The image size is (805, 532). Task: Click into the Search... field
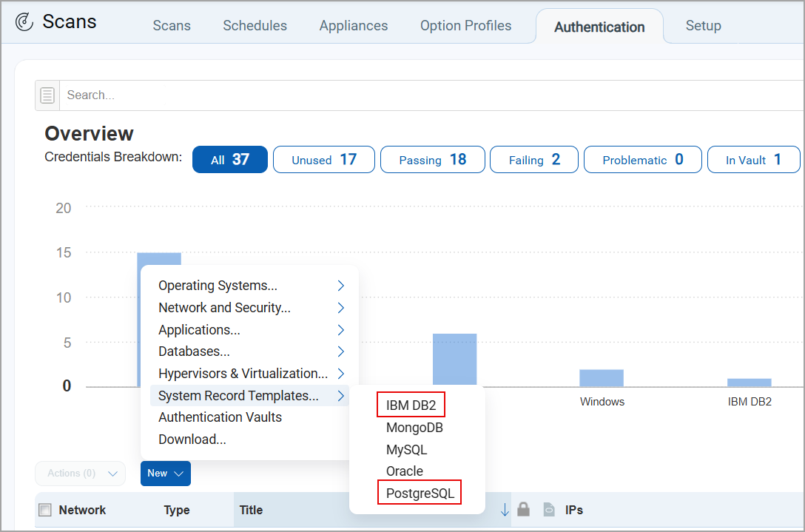coord(431,95)
